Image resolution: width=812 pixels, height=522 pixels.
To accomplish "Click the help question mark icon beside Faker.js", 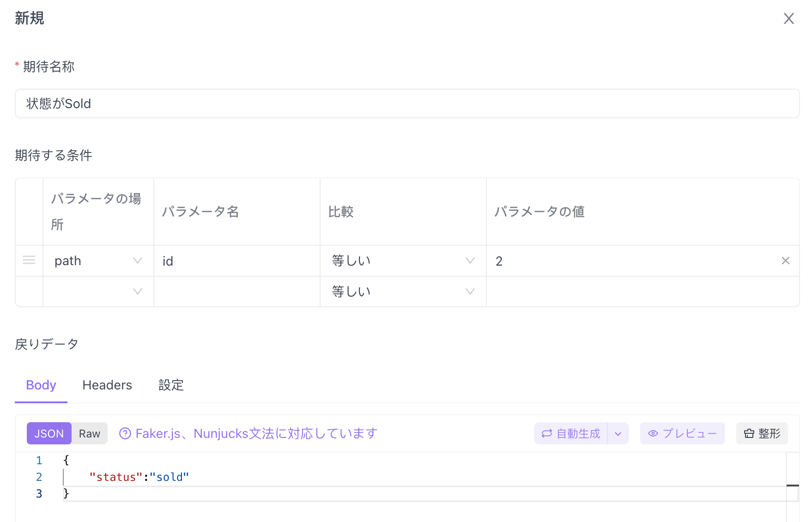I will [x=125, y=433].
